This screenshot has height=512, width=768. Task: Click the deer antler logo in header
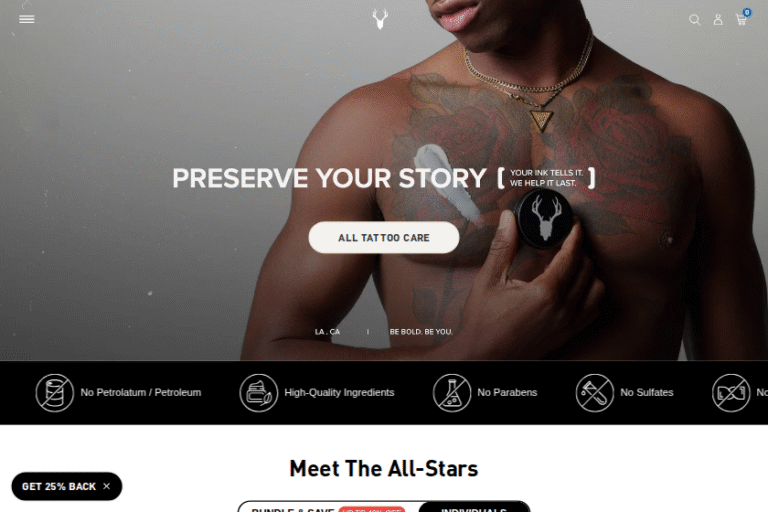[380, 19]
